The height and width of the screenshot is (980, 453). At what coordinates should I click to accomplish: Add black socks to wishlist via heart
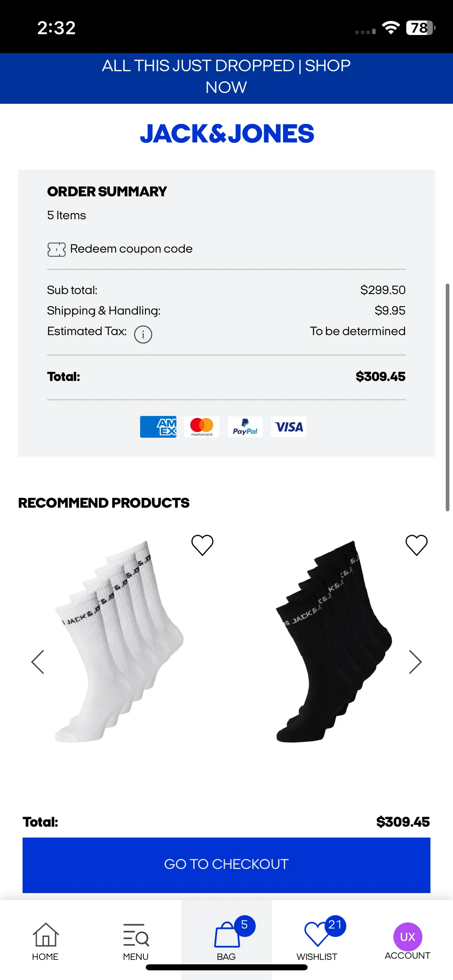click(x=416, y=545)
